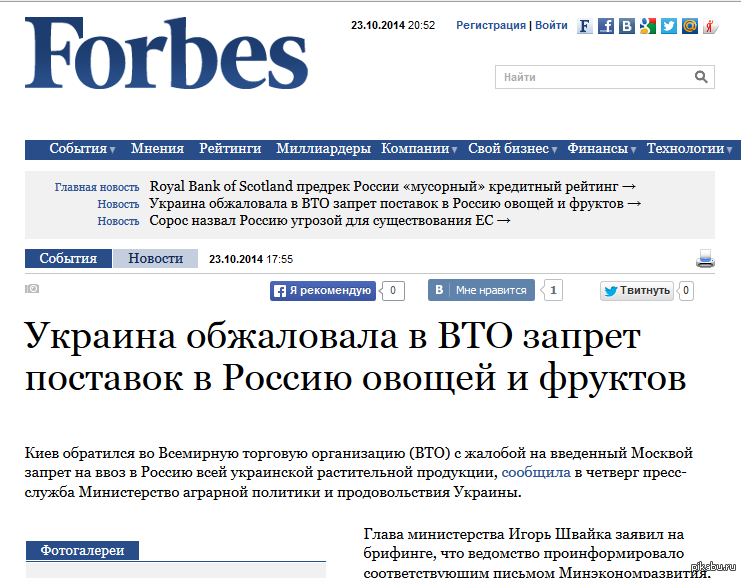Screen dimensions: 741x578
Task: Click the camera photo icon
Action: pos(32,288)
